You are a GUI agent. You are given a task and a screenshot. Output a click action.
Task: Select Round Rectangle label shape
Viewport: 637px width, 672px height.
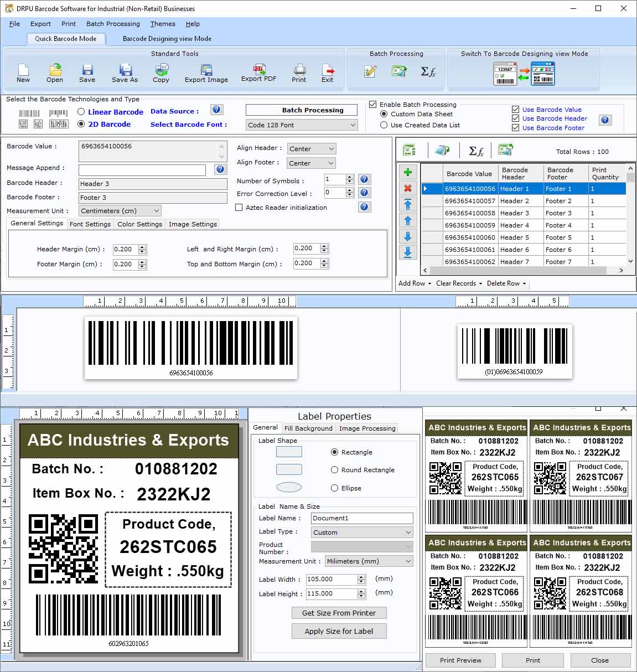pos(334,470)
